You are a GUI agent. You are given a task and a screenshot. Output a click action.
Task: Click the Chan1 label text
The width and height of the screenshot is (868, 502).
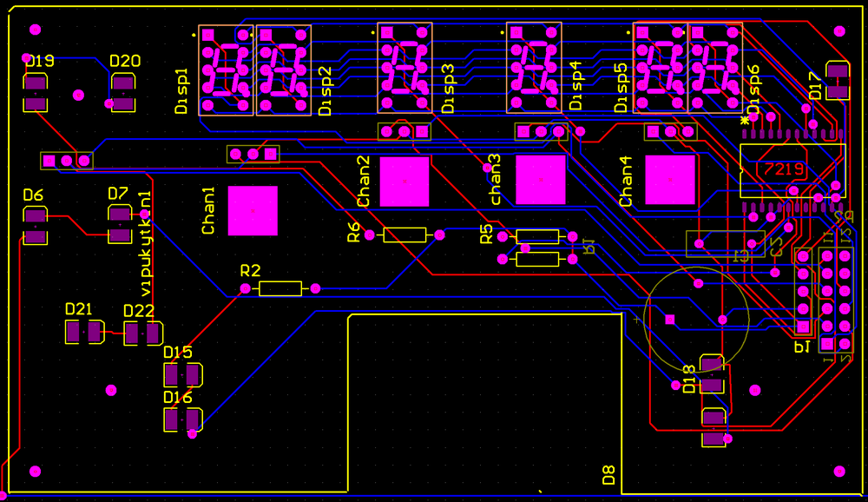coord(208,210)
